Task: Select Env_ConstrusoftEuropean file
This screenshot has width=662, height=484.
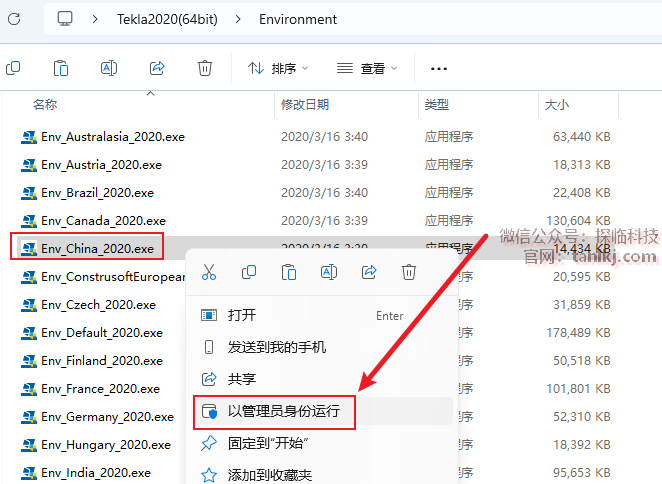Action: tap(113, 277)
